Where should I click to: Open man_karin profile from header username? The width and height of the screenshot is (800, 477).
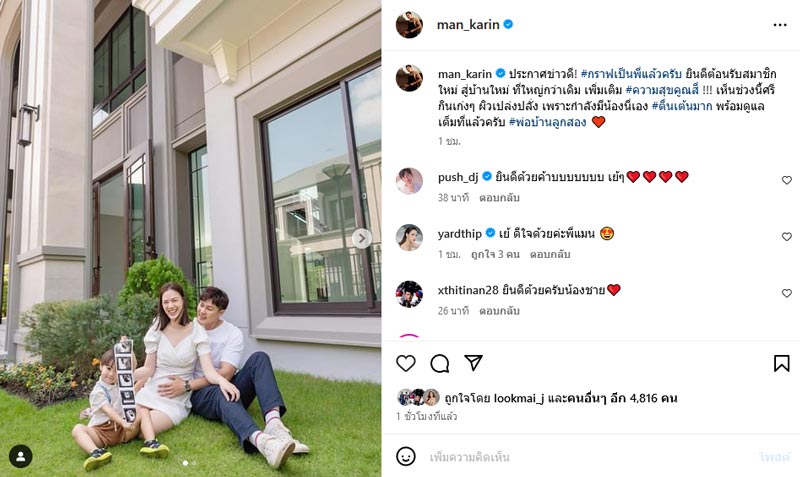click(x=468, y=24)
